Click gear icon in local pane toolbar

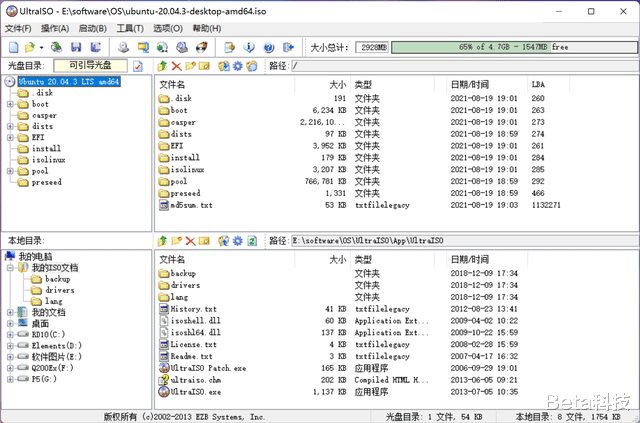(238, 241)
